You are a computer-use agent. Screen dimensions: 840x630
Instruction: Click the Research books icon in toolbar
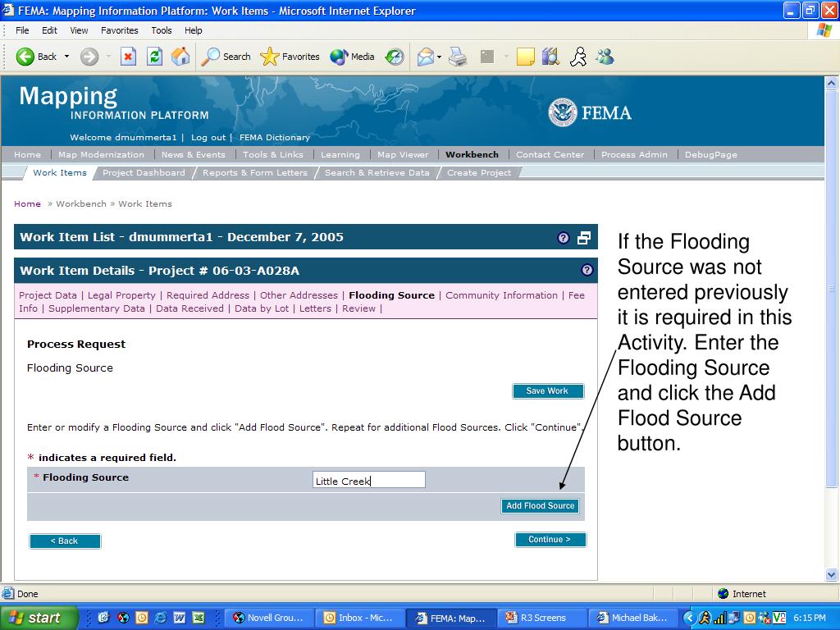click(x=550, y=57)
